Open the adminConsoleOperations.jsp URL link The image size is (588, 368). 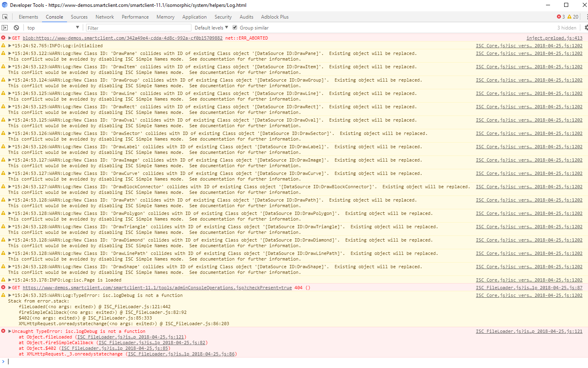[x=157, y=288]
